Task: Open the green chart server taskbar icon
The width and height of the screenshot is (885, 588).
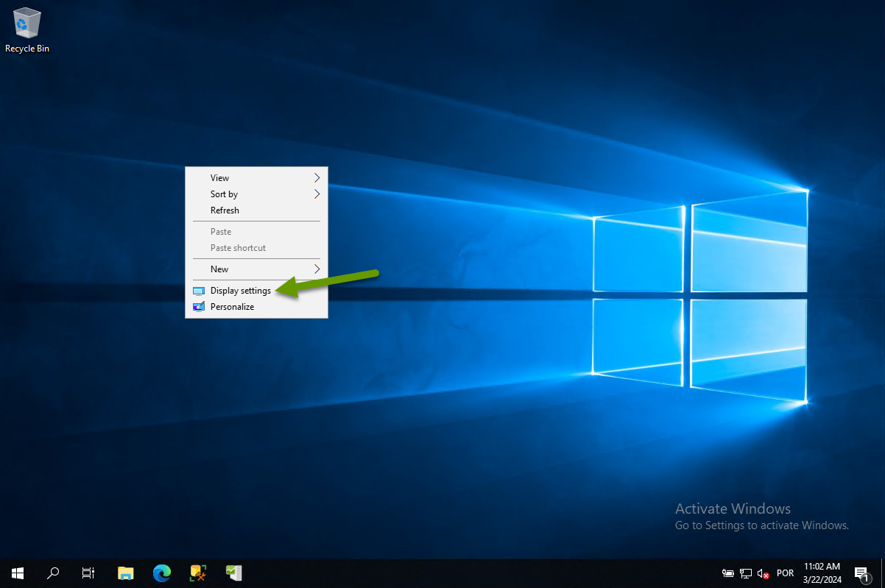Action: pyautogui.click(x=233, y=573)
